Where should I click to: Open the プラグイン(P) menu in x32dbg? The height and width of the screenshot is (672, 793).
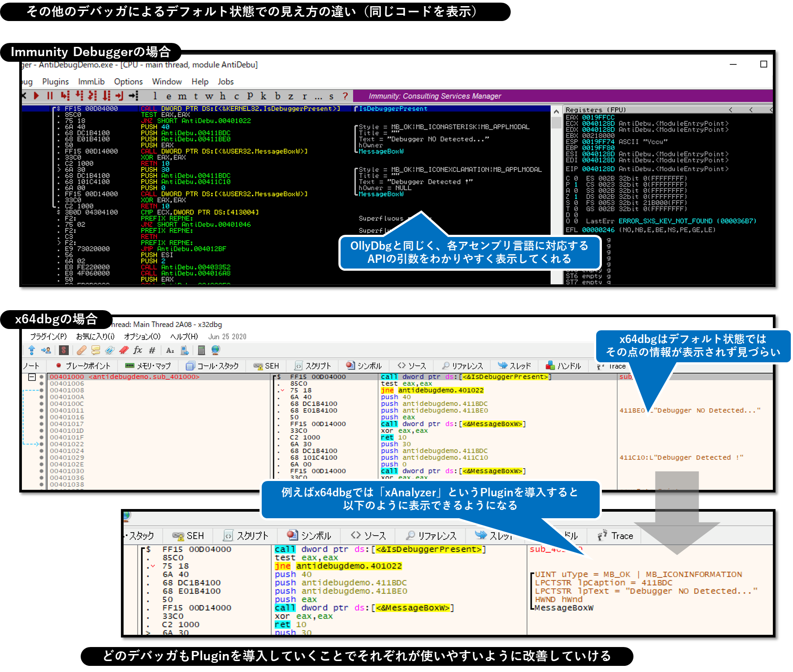48,336
